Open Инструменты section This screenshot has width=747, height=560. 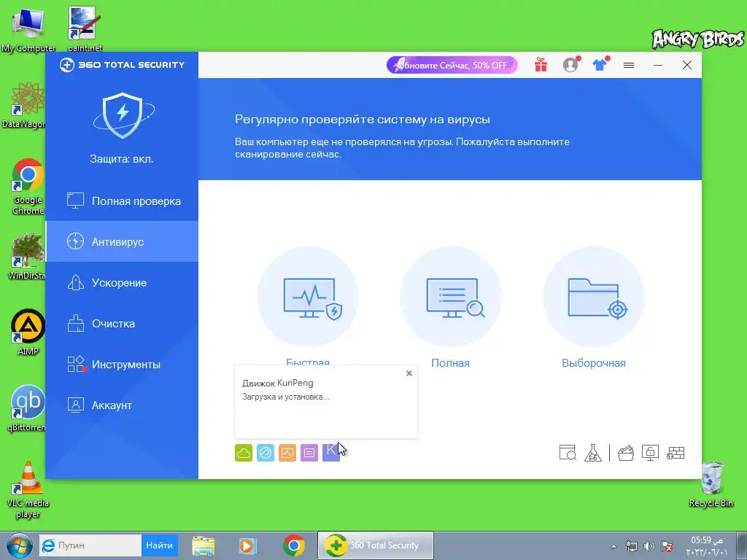point(122,365)
